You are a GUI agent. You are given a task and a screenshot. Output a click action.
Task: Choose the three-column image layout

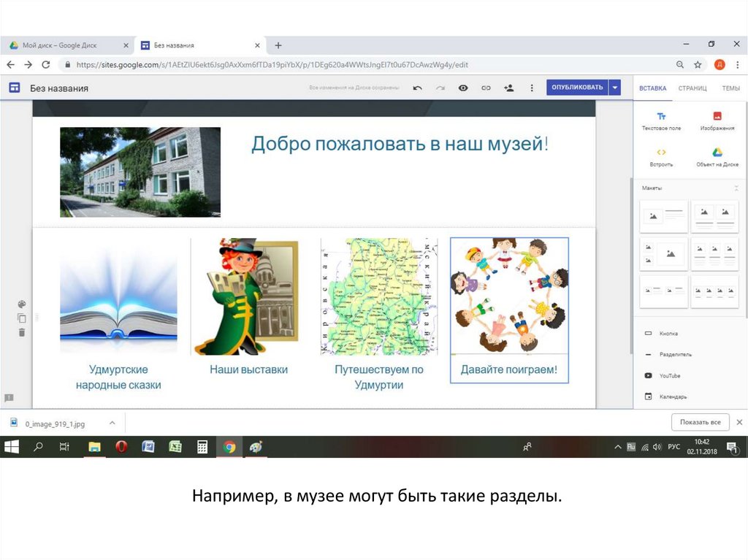[714, 254]
